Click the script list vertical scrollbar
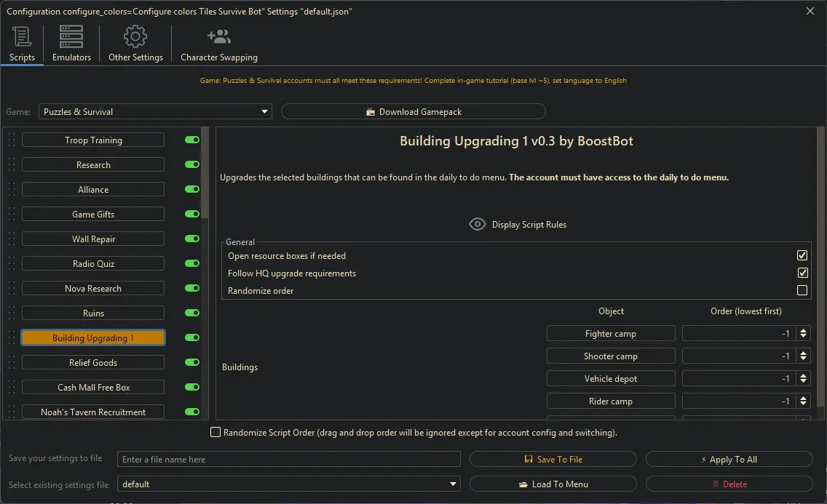 [205, 175]
